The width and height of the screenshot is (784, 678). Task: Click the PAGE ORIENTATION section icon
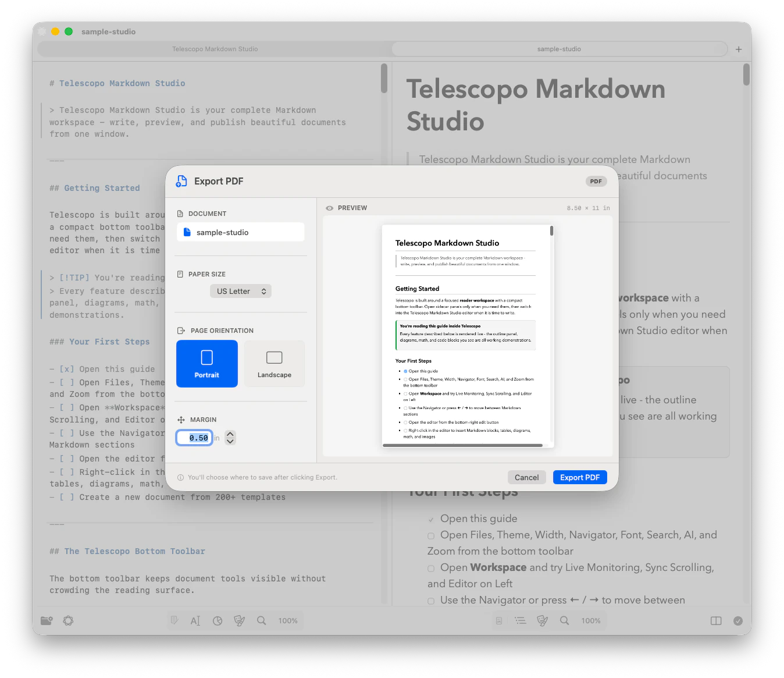[181, 331]
